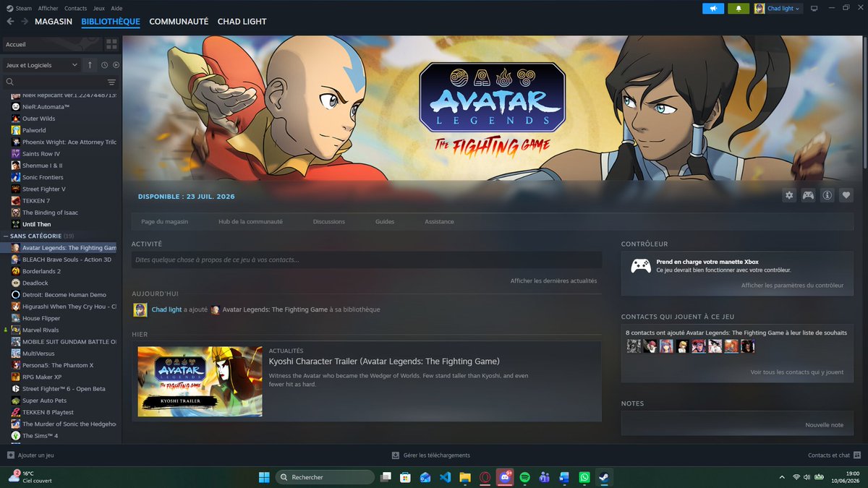Sort library by recent activity clock icon
The height and width of the screenshot is (488, 868).
pyautogui.click(x=104, y=65)
